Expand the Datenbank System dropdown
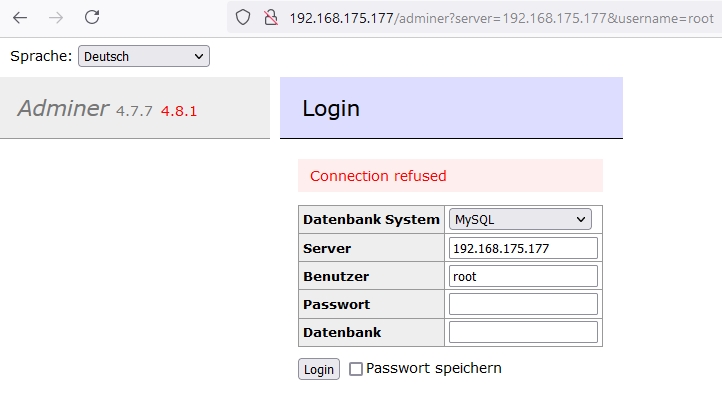 pos(520,219)
